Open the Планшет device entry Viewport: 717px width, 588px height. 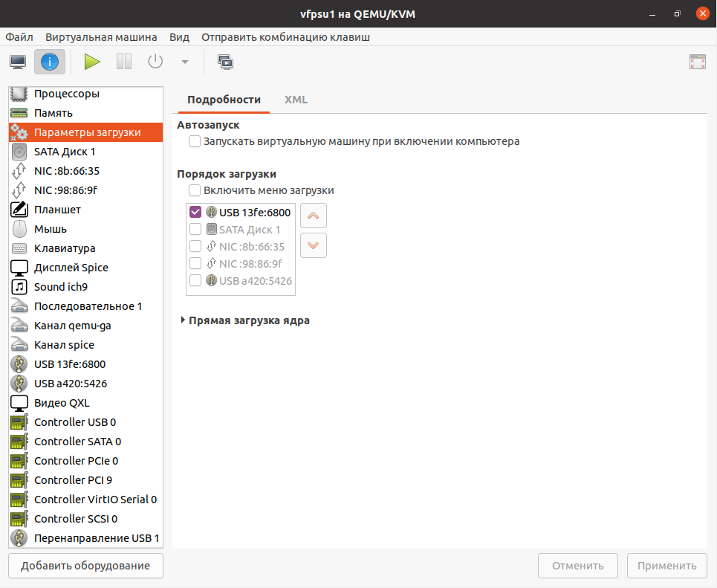(86, 210)
